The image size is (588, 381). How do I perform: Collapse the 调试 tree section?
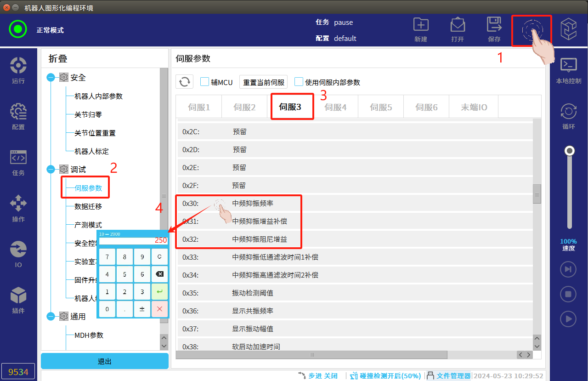pos(51,170)
